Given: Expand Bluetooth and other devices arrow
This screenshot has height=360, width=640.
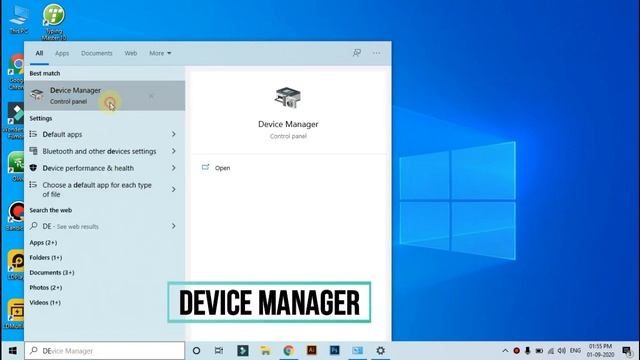Looking at the screenshot, I should [x=173, y=151].
